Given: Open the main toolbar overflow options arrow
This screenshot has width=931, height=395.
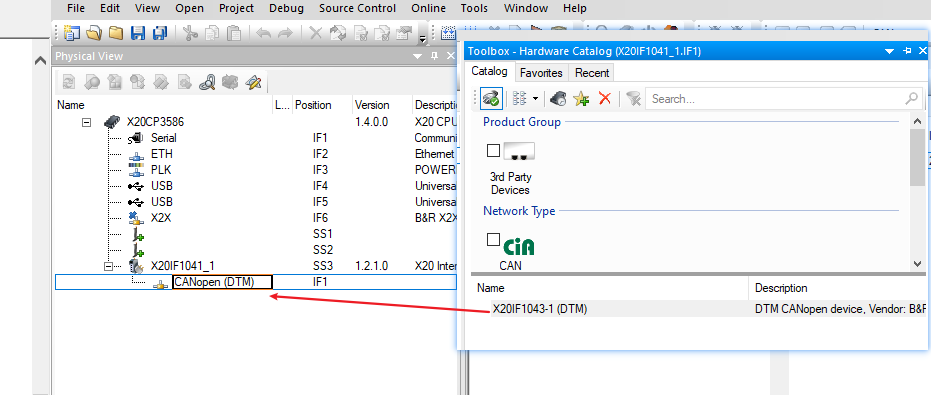Looking at the screenshot, I should [423, 39].
